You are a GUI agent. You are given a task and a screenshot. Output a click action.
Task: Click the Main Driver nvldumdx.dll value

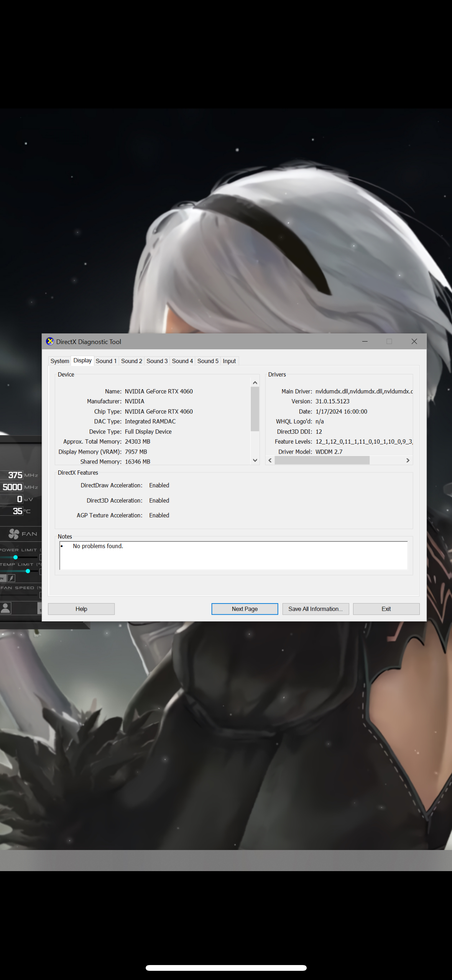point(364,391)
